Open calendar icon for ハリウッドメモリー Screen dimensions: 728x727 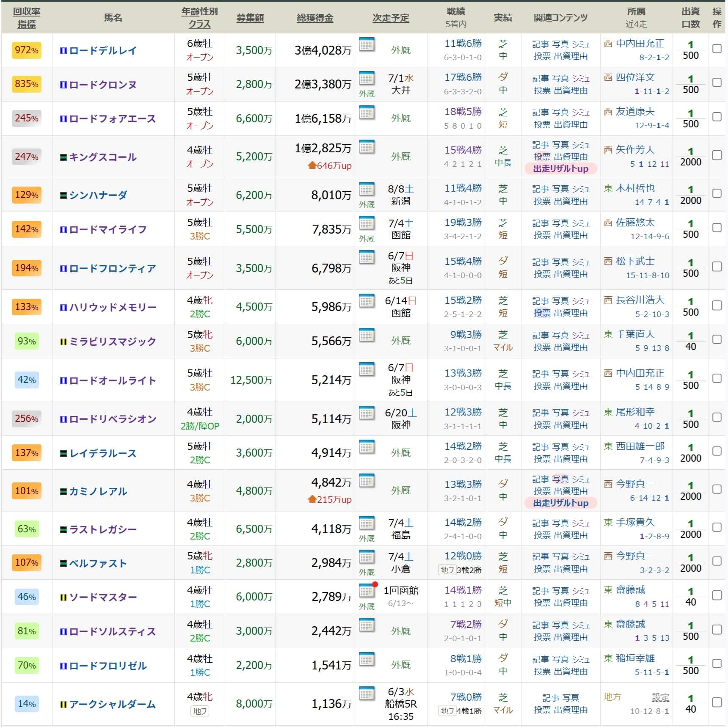coord(367,301)
